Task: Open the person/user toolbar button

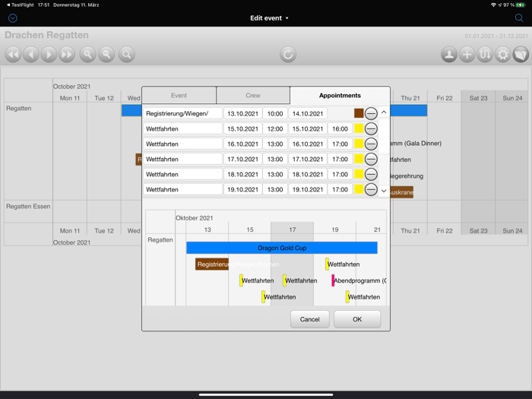Action: click(449, 54)
